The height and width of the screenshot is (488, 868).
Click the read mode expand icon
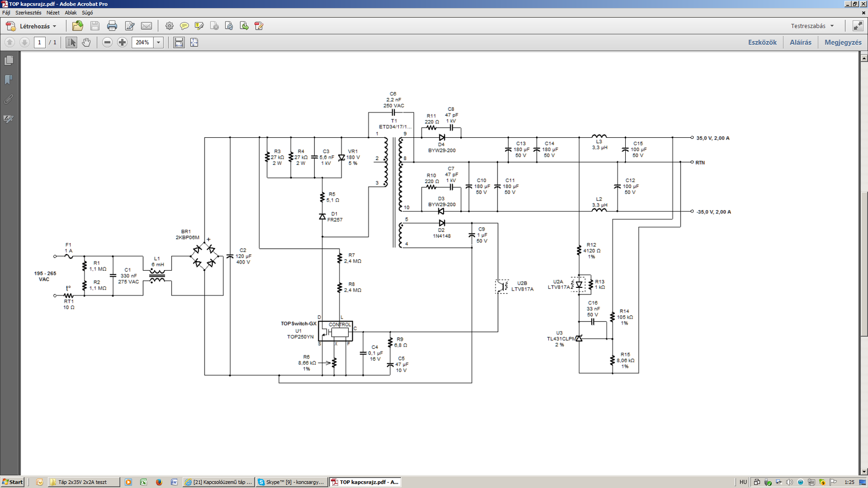pos(858,26)
